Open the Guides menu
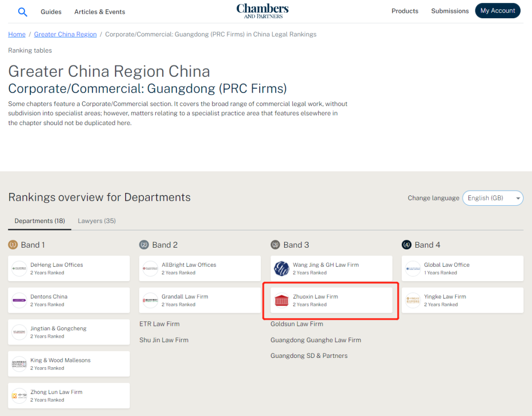The width and height of the screenshot is (532, 416). 51,12
